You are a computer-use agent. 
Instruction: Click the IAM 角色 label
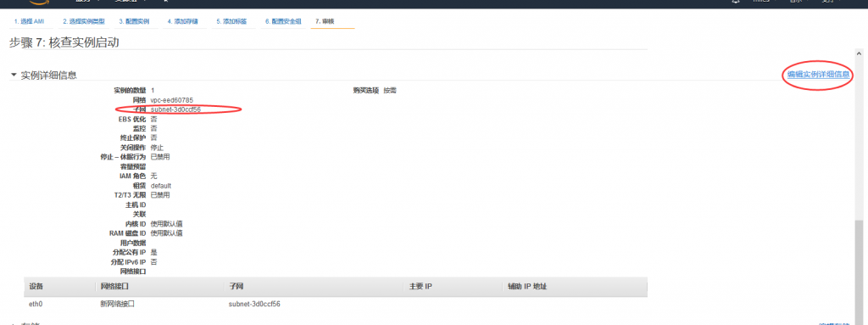(133, 176)
